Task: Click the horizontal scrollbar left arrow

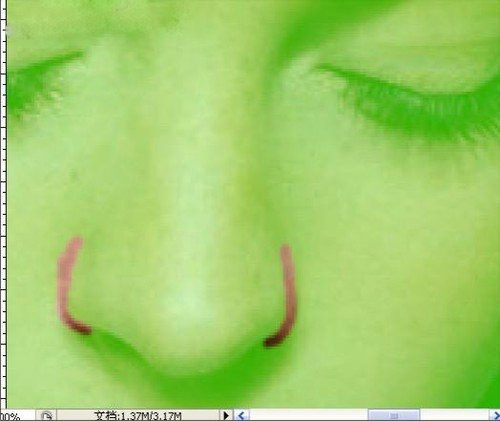Action: point(241,416)
